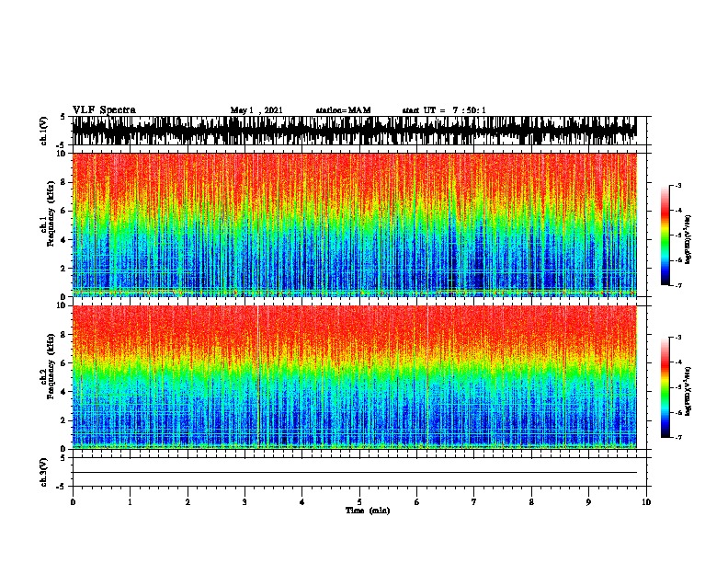This screenshot has height=563, width=728.
Task: Click the ch.2 colorbar label "-3"
Action: tap(678, 338)
